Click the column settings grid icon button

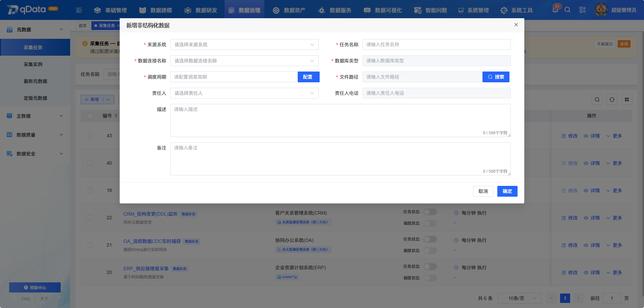pos(627,100)
